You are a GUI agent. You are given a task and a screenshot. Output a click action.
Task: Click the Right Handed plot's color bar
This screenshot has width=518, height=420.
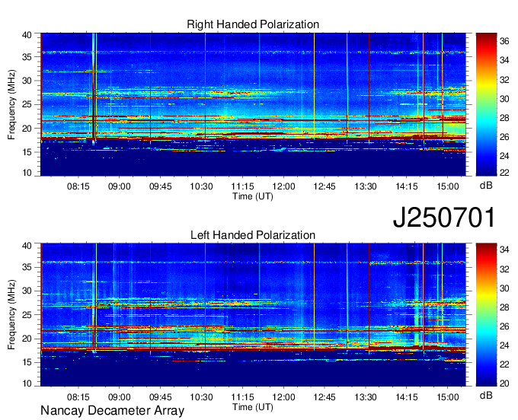pos(486,104)
